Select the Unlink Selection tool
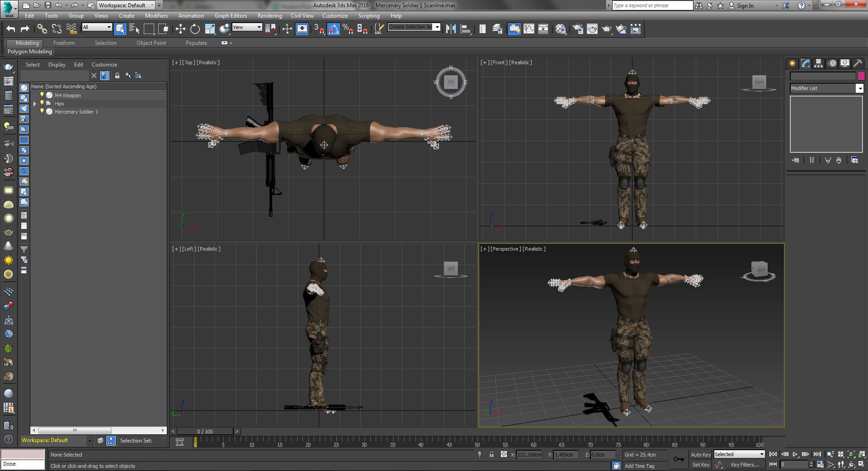Image resolution: width=868 pixels, height=471 pixels. [x=57, y=29]
